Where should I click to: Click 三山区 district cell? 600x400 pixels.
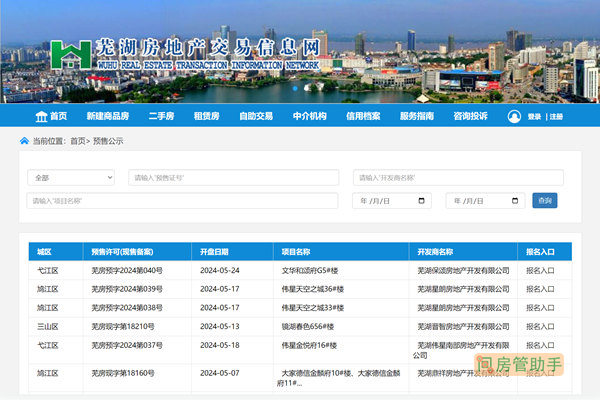click(x=47, y=327)
